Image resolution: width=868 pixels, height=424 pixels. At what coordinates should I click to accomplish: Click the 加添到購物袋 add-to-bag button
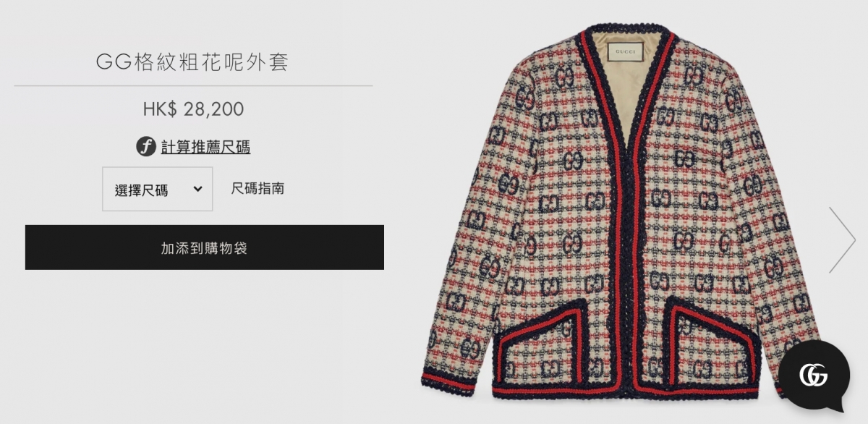205,247
